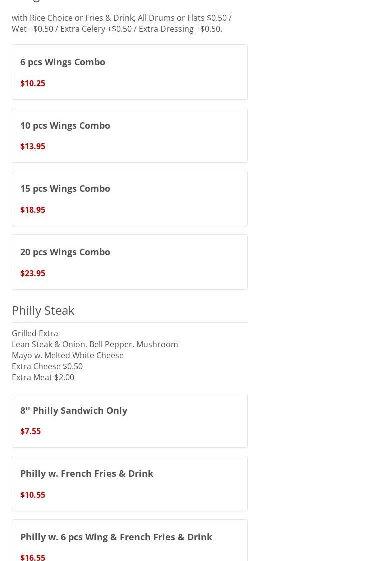Click the "Mayo w. Melted White Cheese" line
Image resolution: width=392 pixels, height=561 pixels.
point(68,355)
